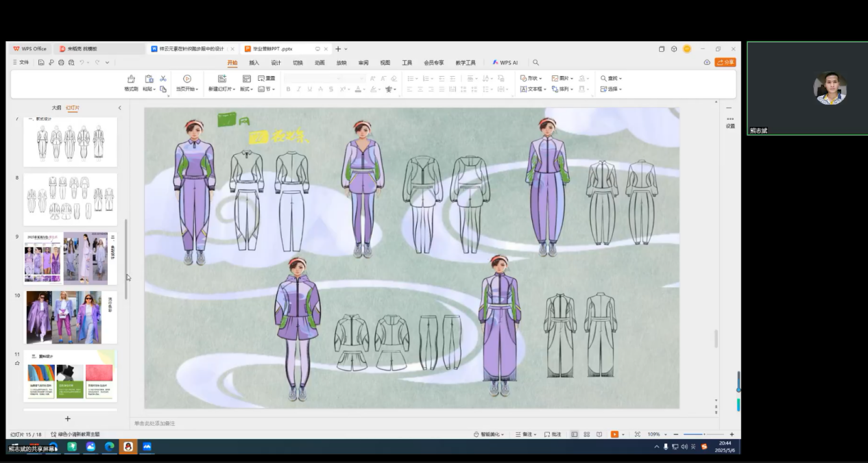
Task: Click the Cut scissors icon
Action: point(163,79)
